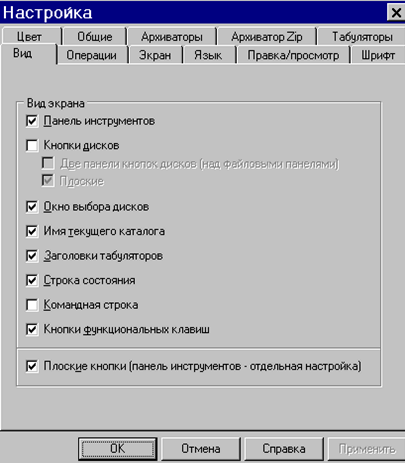Go to the Табуляторы tab

(x=362, y=36)
